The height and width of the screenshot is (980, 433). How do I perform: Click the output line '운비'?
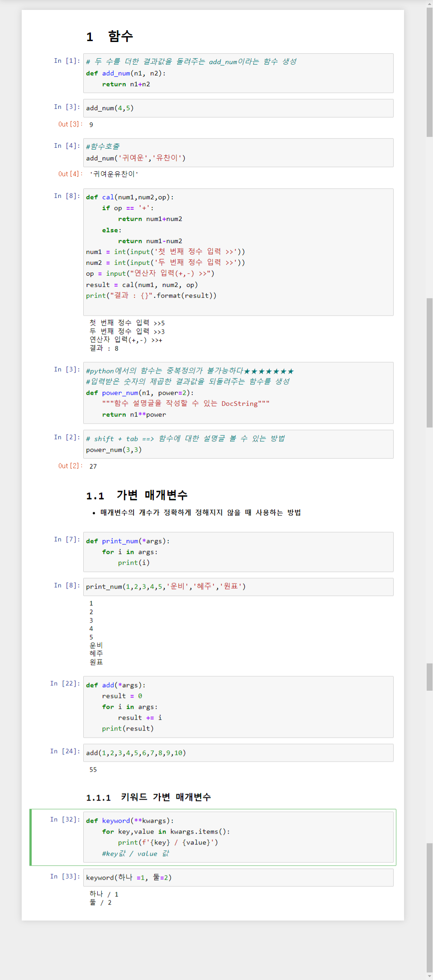[x=96, y=645]
